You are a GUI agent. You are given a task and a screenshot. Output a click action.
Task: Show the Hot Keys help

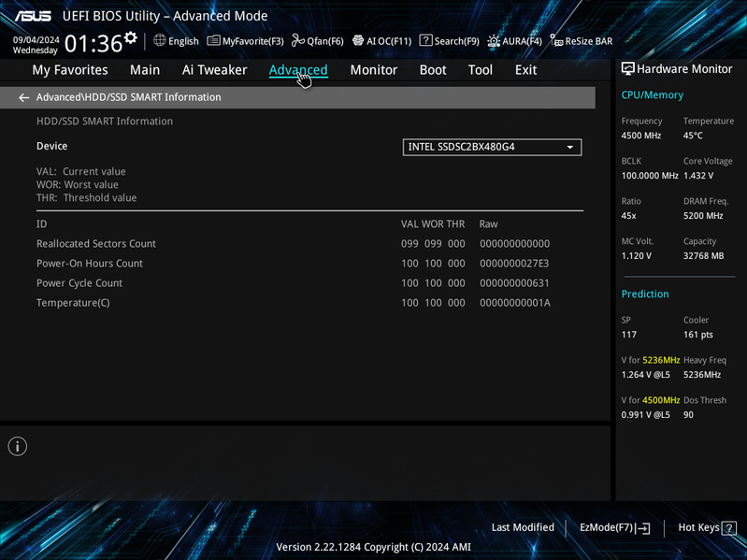point(707,527)
